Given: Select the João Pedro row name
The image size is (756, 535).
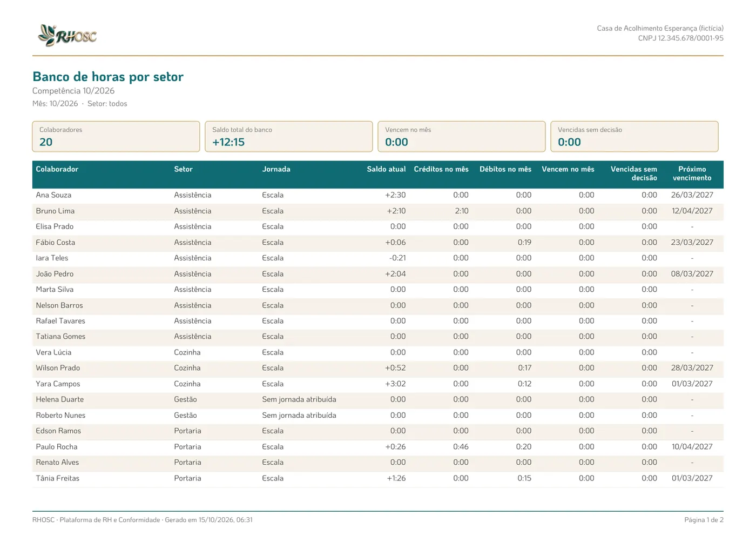Looking at the screenshot, I should (x=55, y=274).
